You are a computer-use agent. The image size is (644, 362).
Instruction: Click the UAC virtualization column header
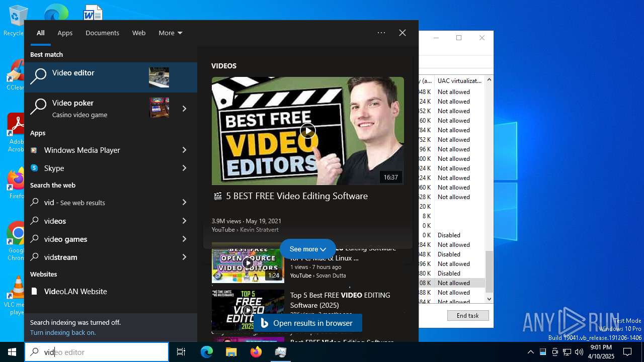[459, 80]
